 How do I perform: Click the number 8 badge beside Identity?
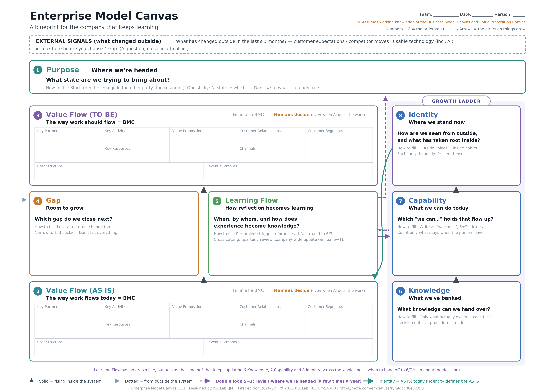[x=401, y=115]
